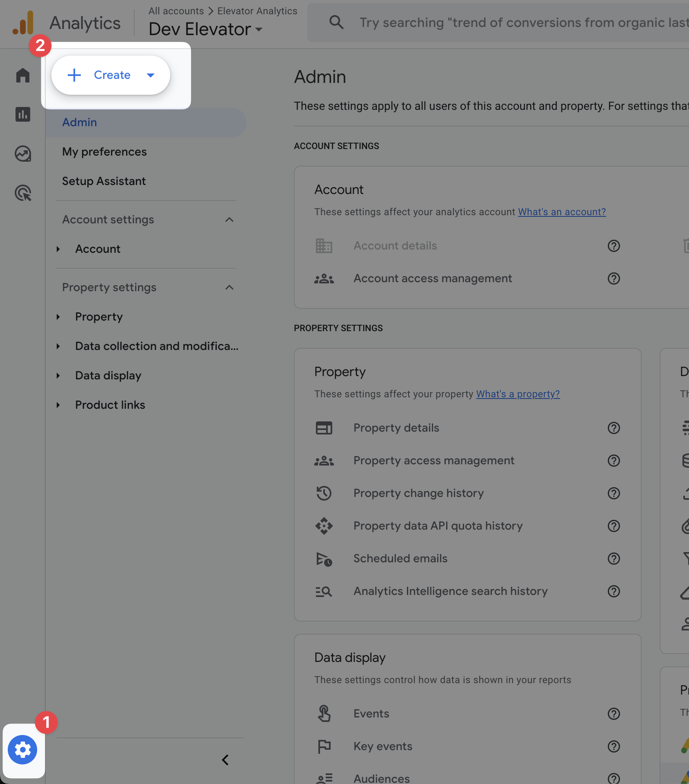
Task: Open the Advertising icon in sidebar
Action: tap(23, 193)
